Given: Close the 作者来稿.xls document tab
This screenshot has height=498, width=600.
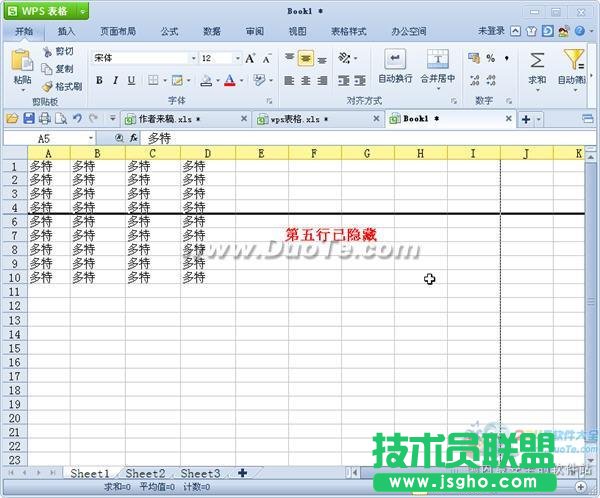Looking at the screenshot, I should (x=244, y=119).
